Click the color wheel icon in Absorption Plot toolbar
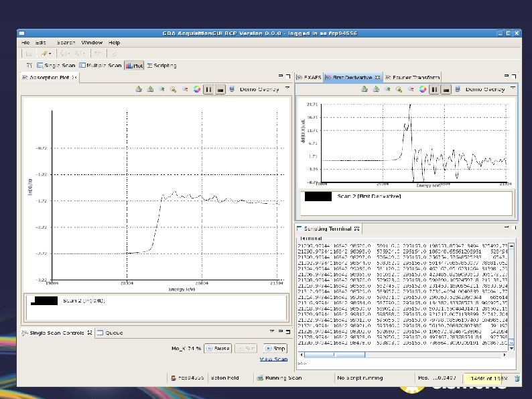The width and height of the screenshot is (532, 399). click(196, 89)
